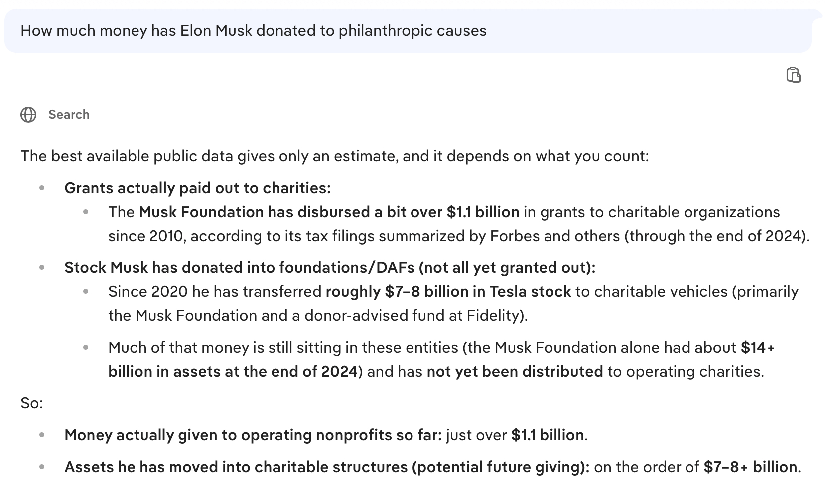Click bold text 'billion in assets at the end of 2024'
The image size is (825, 504).
click(x=233, y=372)
